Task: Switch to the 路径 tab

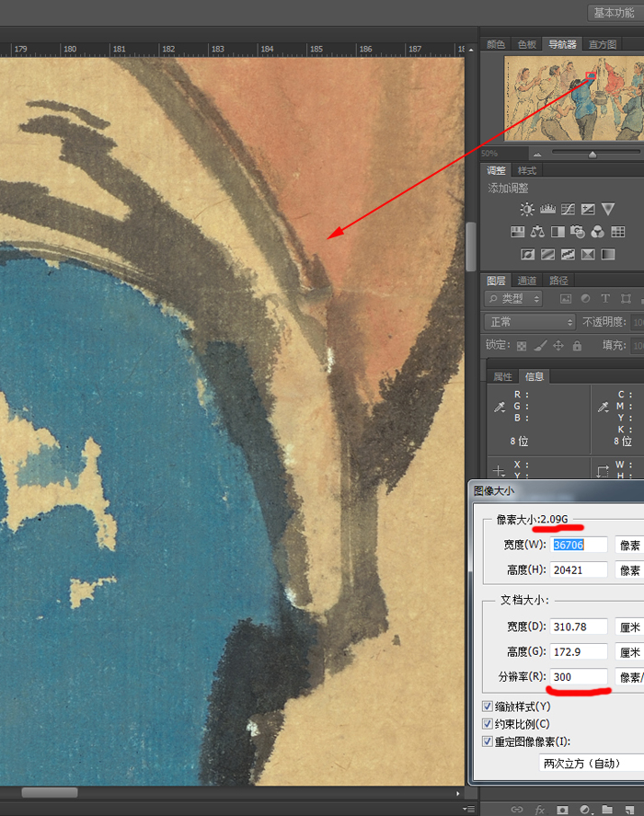Action: [558, 281]
